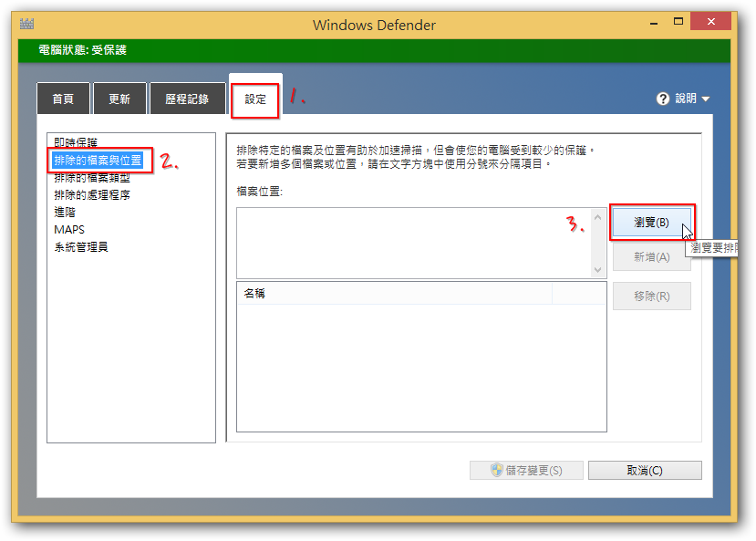Choose 排除的檔案與位置 in the sidebar
756x541 pixels.
coord(98,161)
